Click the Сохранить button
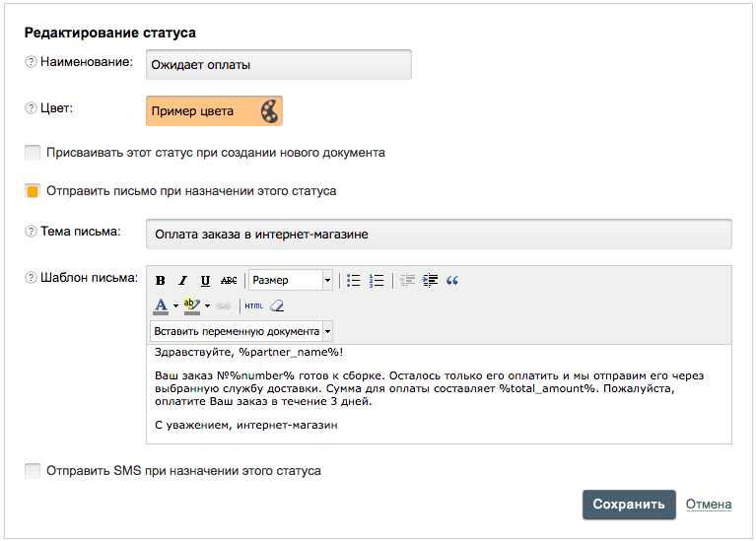 pos(629,505)
